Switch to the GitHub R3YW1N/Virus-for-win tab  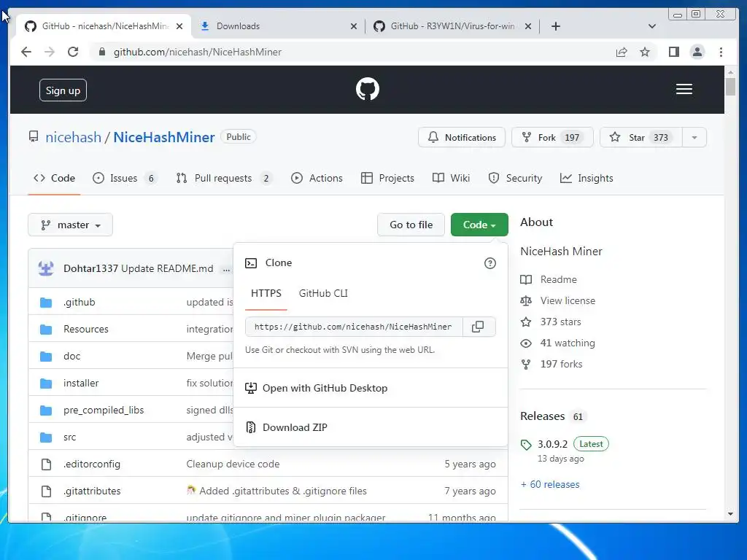(452, 26)
